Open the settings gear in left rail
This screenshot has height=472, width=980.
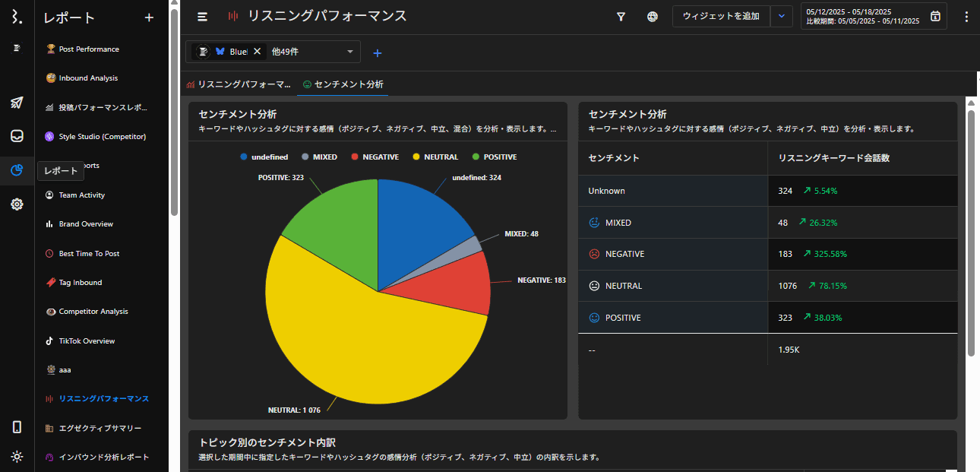[17, 204]
